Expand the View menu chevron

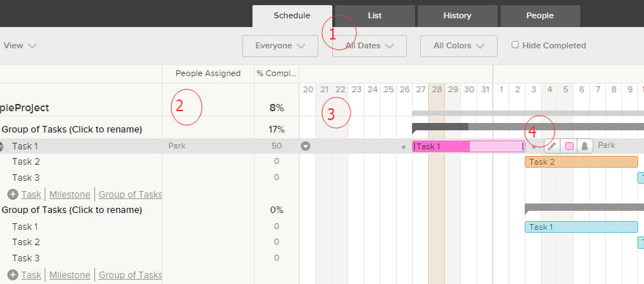32,46
